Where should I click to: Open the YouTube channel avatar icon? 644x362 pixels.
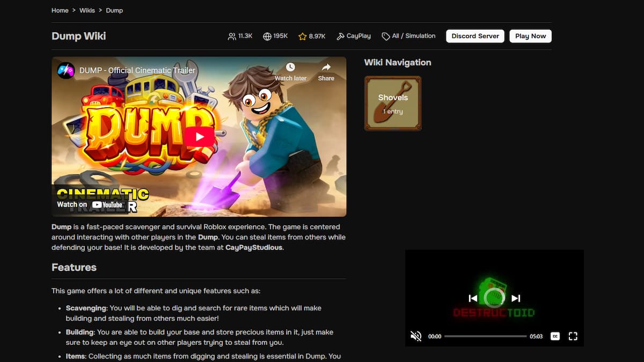tap(66, 70)
